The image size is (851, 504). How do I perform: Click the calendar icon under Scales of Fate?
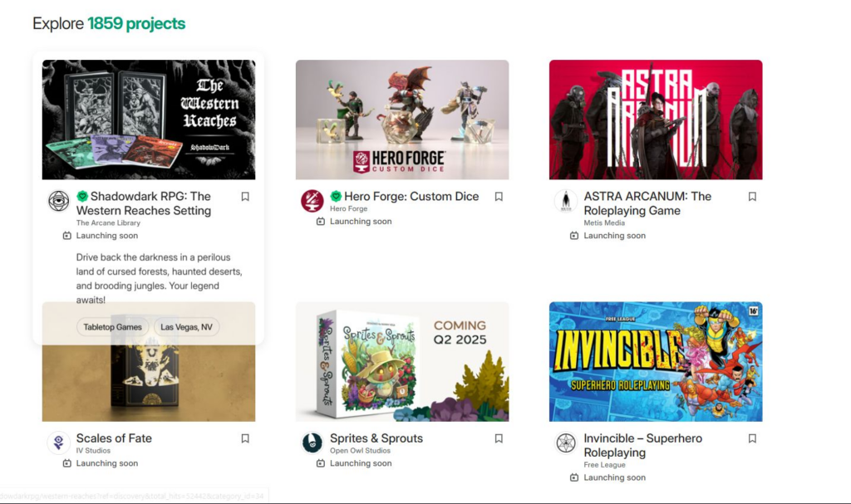click(x=66, y=463)
